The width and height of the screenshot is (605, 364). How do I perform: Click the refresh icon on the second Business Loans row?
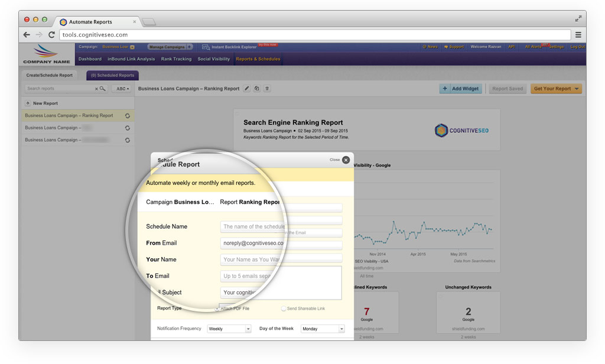128,128
